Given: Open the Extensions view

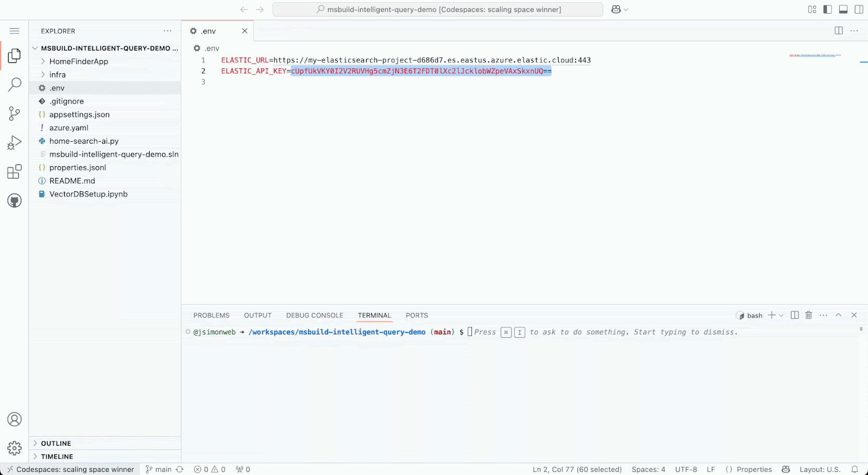Looking at the screenshot, I should [x=15, y=172].
